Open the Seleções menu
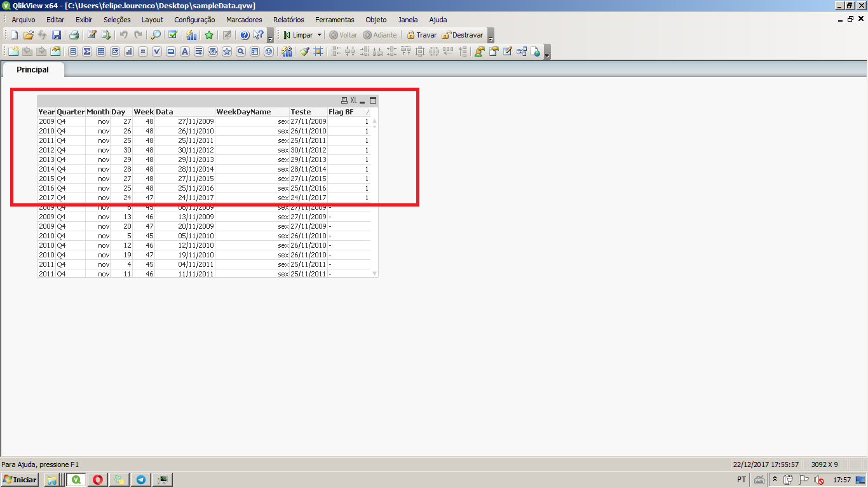This screenshot has height=488, width=868. 117,20
